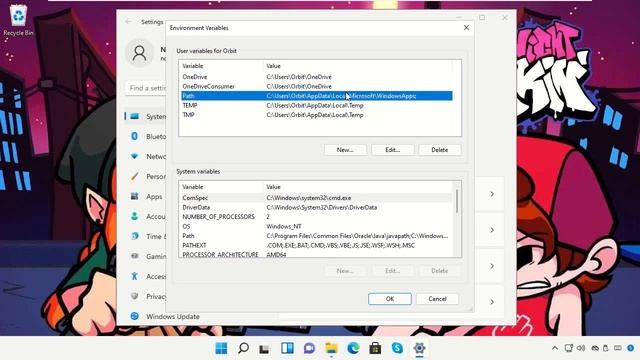
Task: Open the Recycle Bin desktop icon
Action: [18, 20]
